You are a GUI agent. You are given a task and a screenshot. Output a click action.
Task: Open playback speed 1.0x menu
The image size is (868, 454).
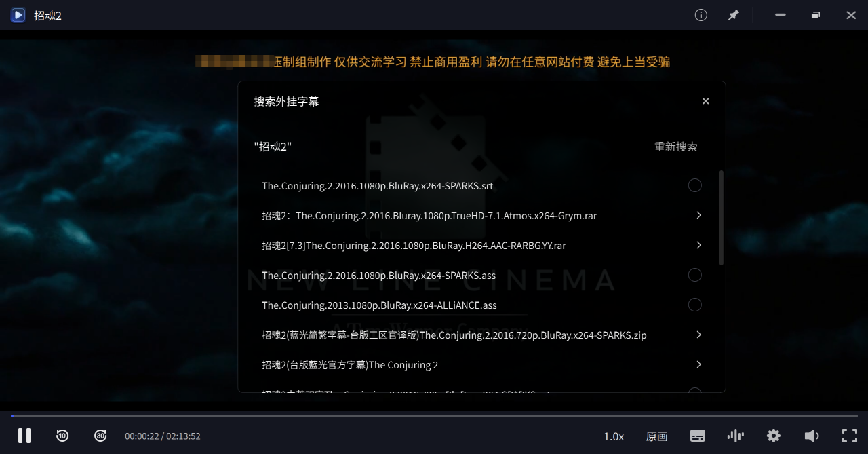[614, 436]
